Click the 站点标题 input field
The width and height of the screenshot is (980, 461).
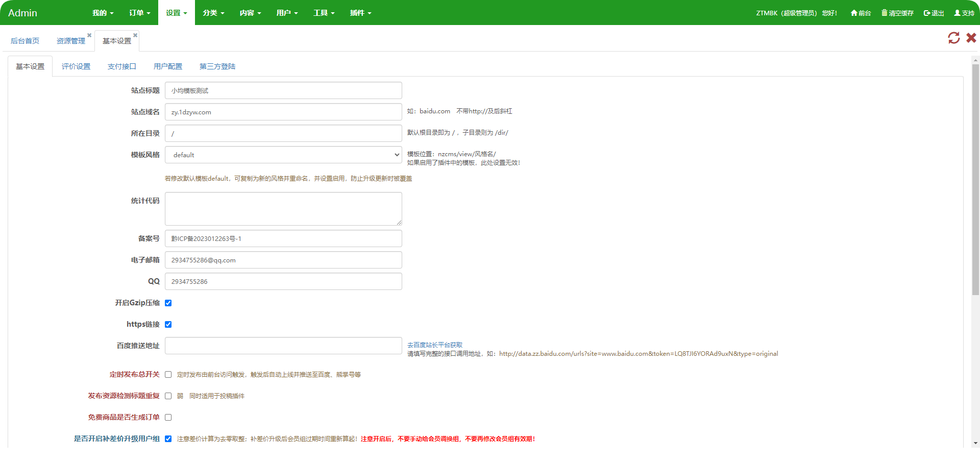point(283,90)
